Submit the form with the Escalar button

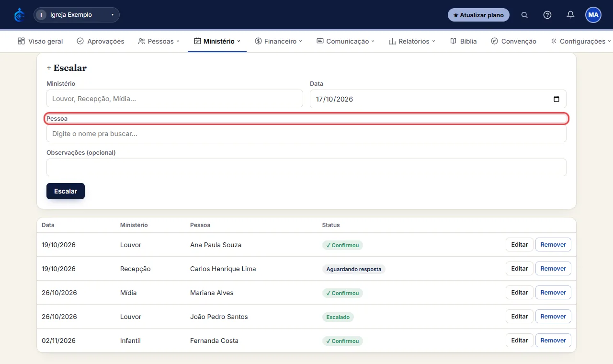tap(66, 191)
